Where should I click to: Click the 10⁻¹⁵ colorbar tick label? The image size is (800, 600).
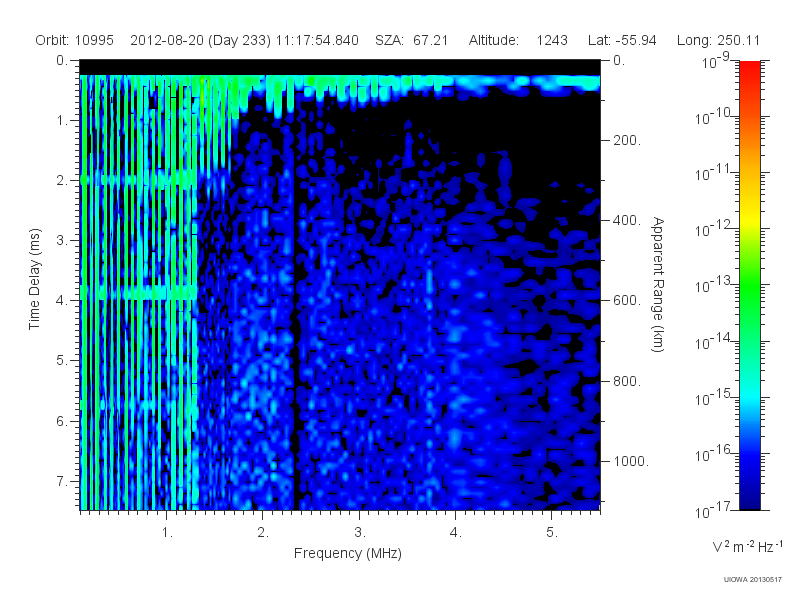click(x=714, y=398)
